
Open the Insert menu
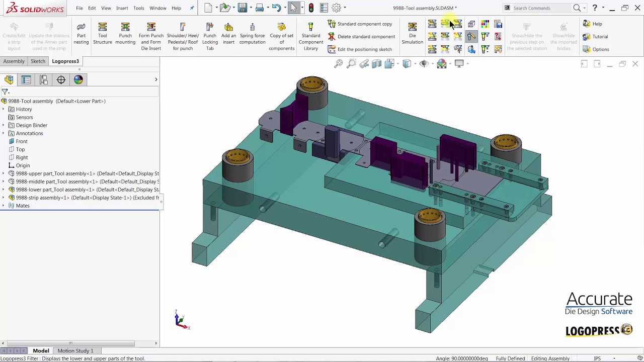click(x=122, y=8)
